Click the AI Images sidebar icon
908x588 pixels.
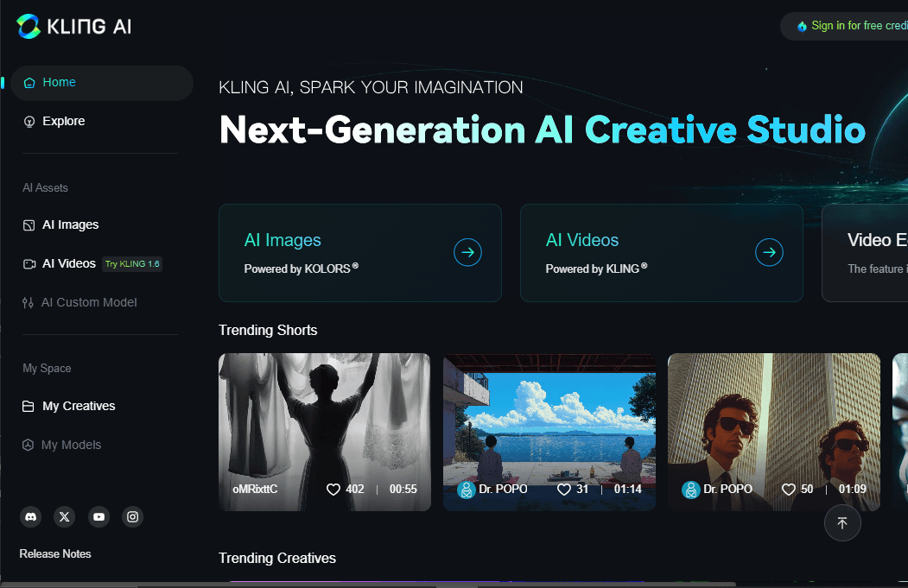(29, 225)
